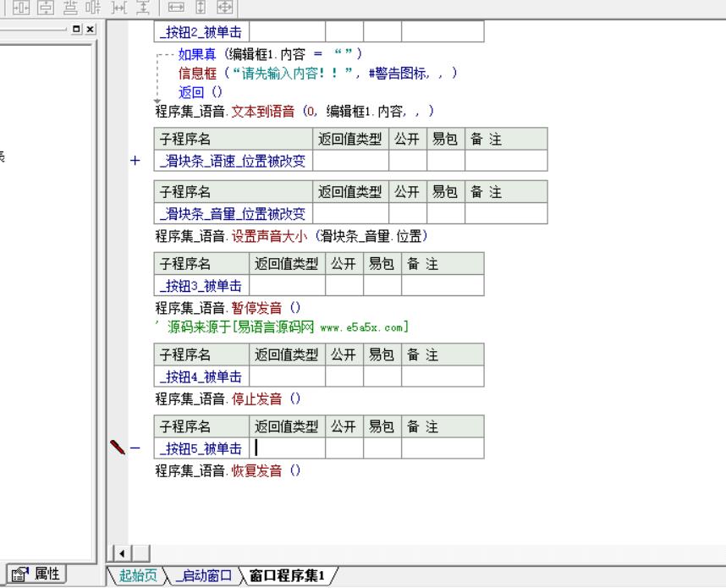The width and height of the screenshot is (726, 588).
Task: Select the 窗口程序集1 tab
Action: [287, 575]
